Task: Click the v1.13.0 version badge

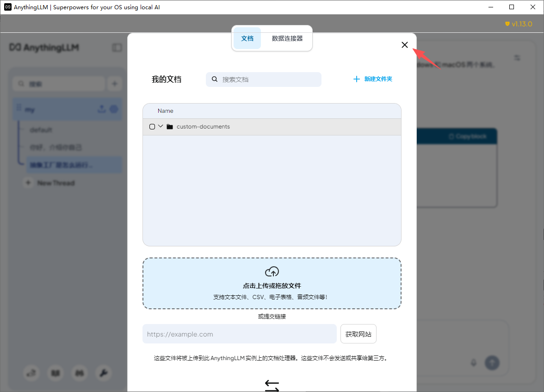Action: (x=518, y=24)
